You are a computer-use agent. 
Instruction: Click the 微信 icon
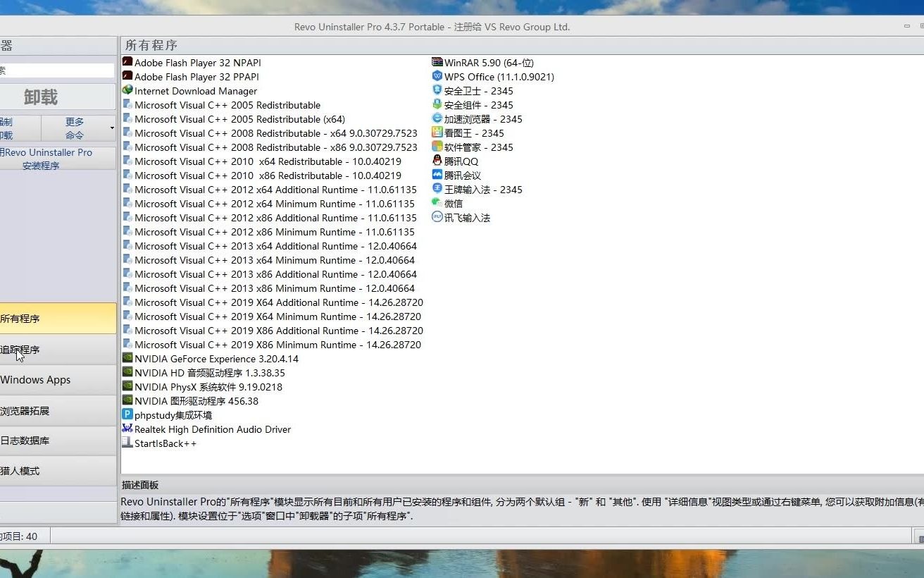click(x=437, y=203)
